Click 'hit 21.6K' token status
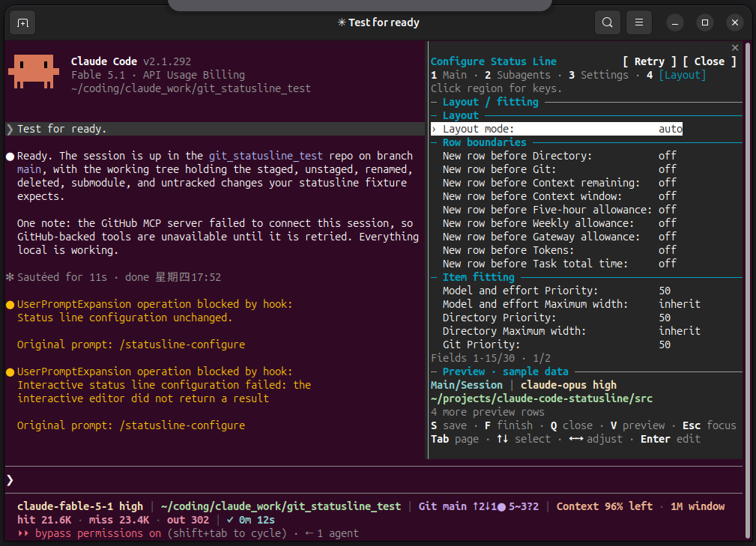This screenshot has height=546, width=756. pos(44,521)
